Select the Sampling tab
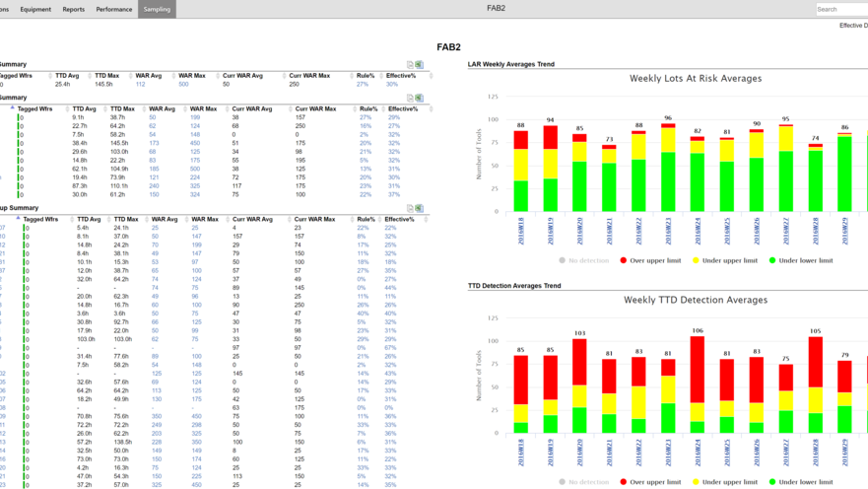868x489 pixels. point(158,10)
